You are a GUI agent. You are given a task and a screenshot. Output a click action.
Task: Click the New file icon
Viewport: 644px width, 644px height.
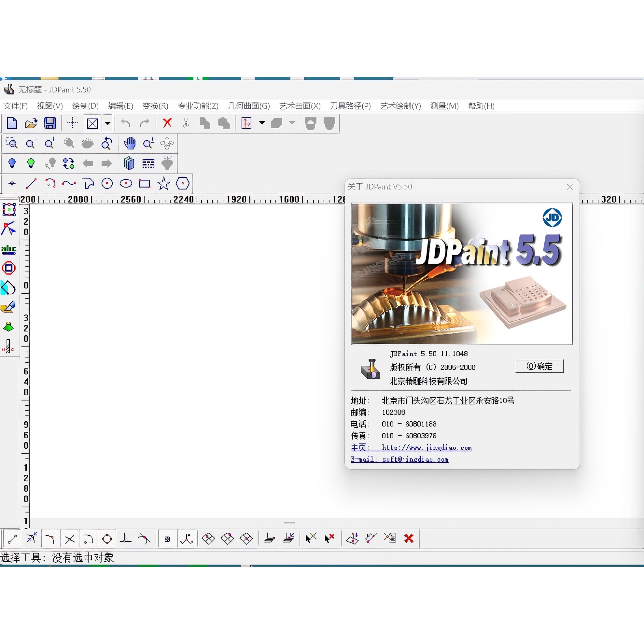[12, 123]
